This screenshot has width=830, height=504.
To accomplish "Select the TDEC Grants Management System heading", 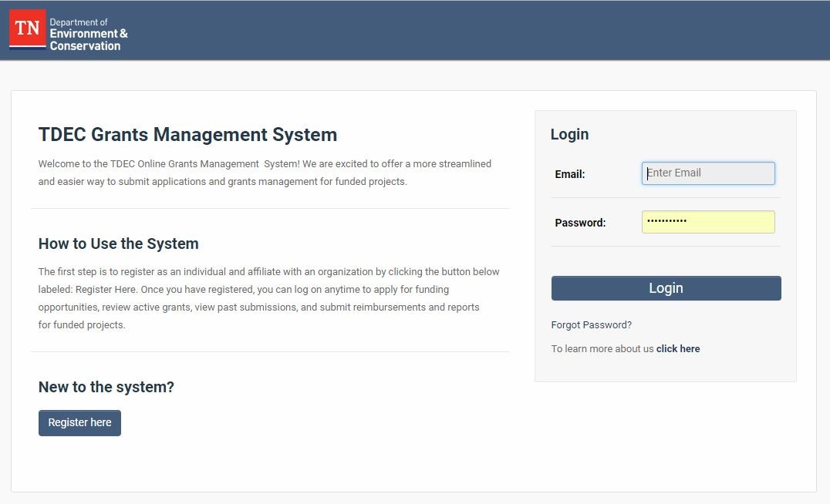I will click(x=187, y=134).
